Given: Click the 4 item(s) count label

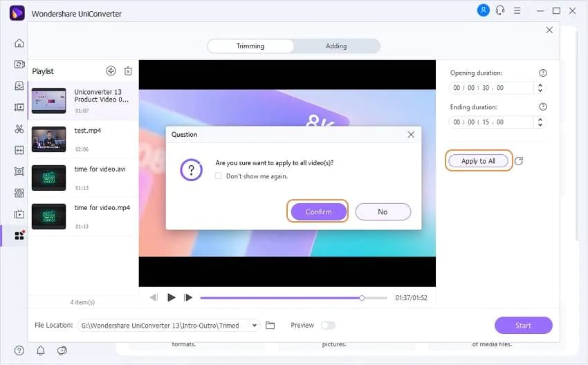Looking at the screenshot, I should point(82,302).
